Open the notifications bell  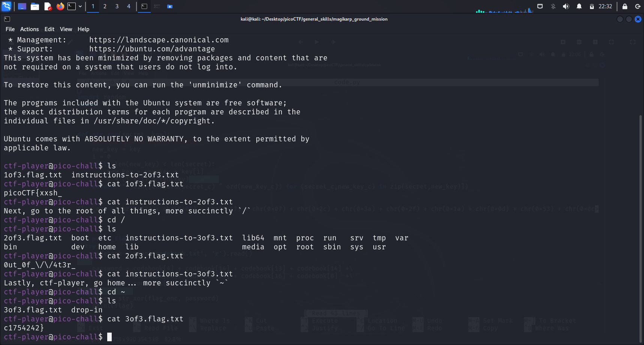pyautogui.click(x=579, y=6)
